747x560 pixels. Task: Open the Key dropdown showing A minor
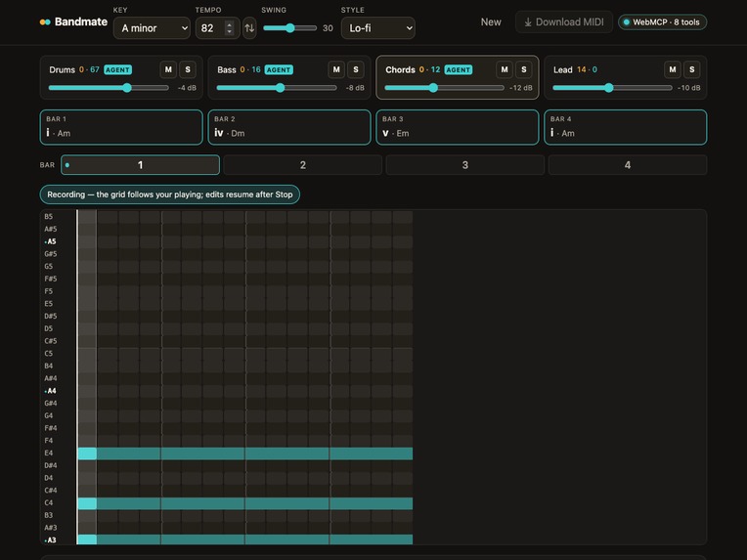click(152, 28)
